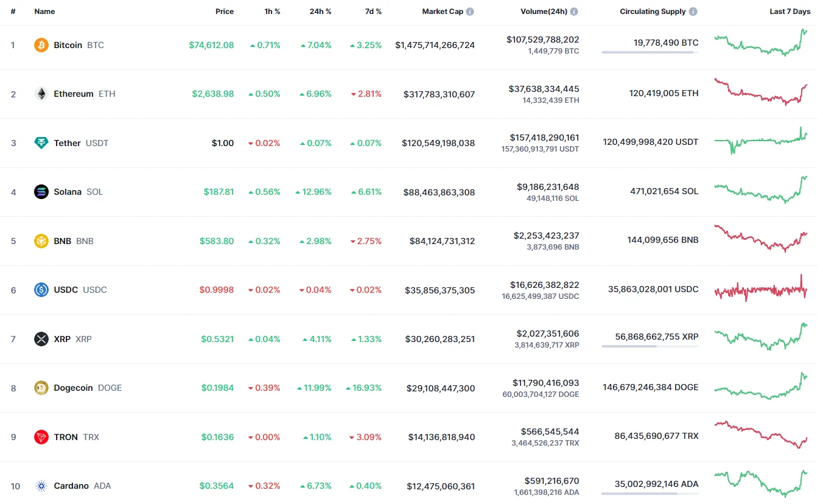This screenshot has height=504, width=823.
Task: Click the Solana logo icon
Action: 41,192
